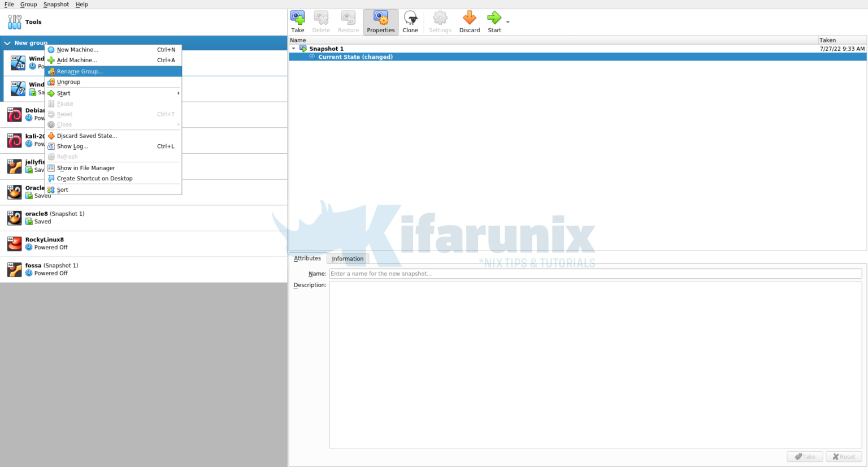Choose Add Machine... from context menu
This screenshot has height=467, width=868.
pos(113,60)
